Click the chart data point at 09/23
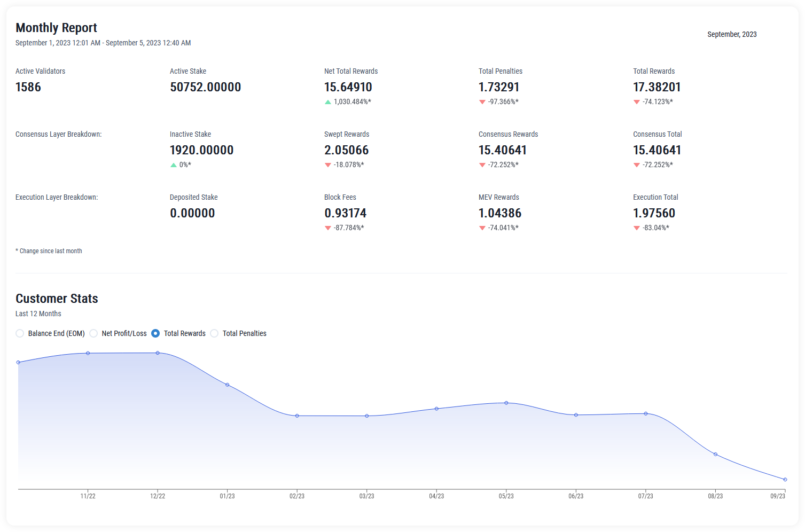Screen dimensions: 805x532 pos(785,480)
